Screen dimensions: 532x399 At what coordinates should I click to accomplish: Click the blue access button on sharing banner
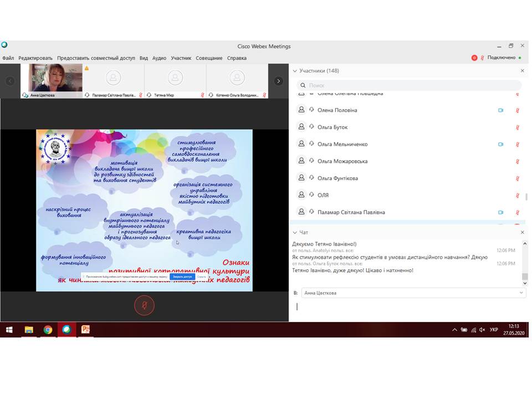(x=182, y=277)
